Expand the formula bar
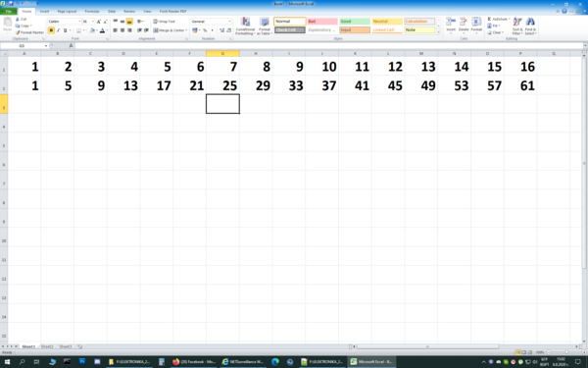This screenshot has width=588, height=368. [585, 46]
